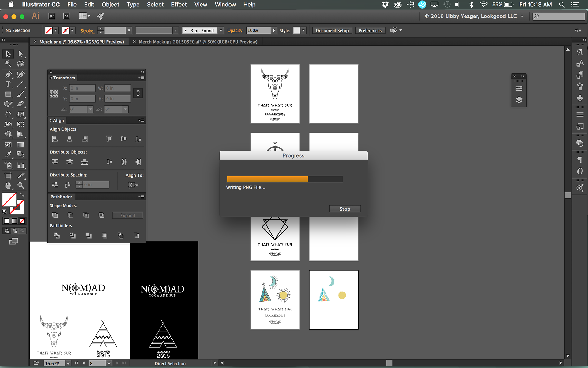Screen dimensions: 588x368
Task: Open the Layers panel icon
Action: (x=519, y=100)
